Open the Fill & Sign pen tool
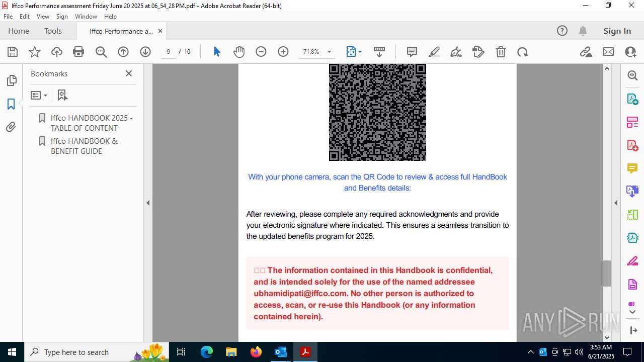This screenshot has width=644, height=362. click(456, 52)
